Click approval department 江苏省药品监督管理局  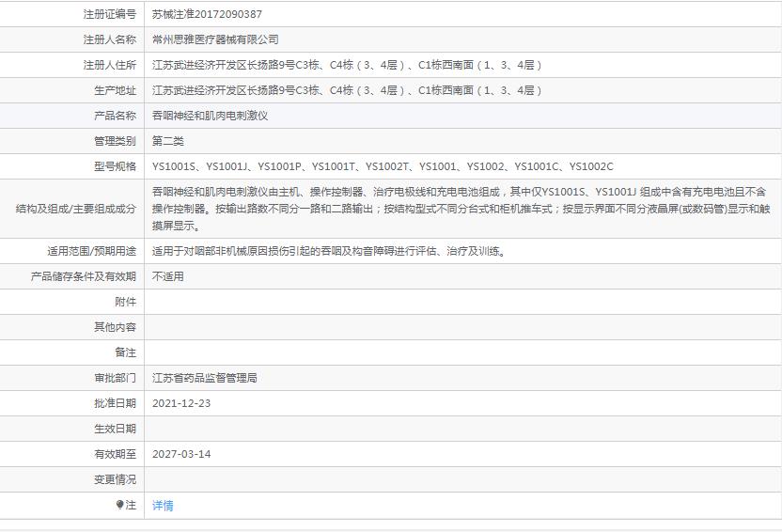[205, 378]
